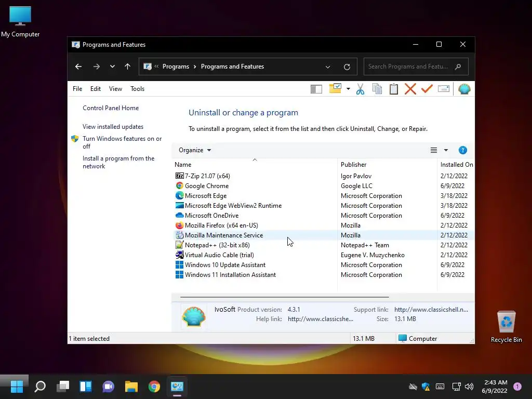This screenshot has width=532, height=399.
Task: Click the search magnifier in search box
Action: tap(458, 66)
